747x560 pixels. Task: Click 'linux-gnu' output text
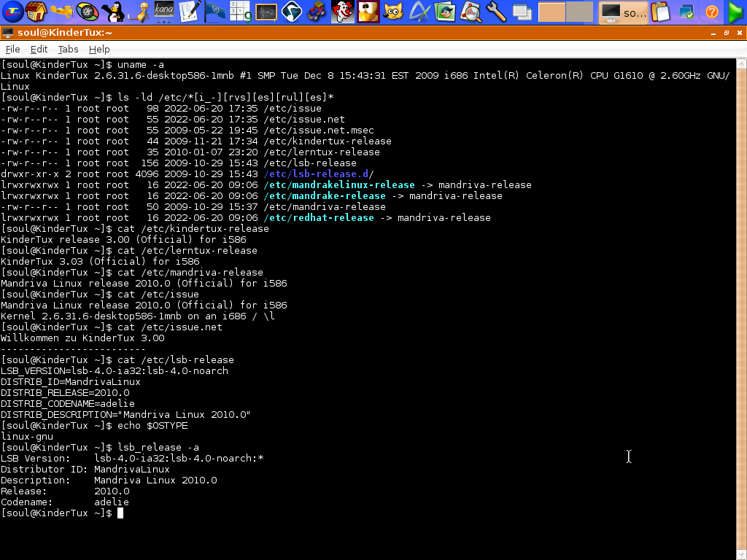(x=27, y=437)
